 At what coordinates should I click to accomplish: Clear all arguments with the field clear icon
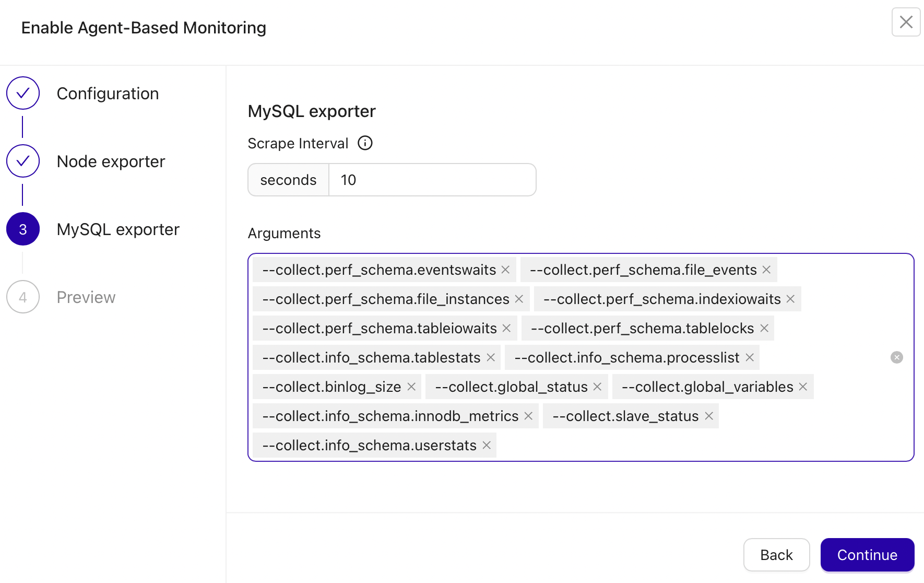tap(896, 357)
